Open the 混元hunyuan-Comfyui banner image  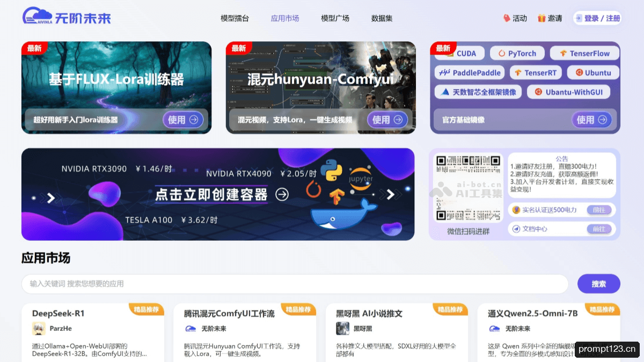(x=320, y=87)
